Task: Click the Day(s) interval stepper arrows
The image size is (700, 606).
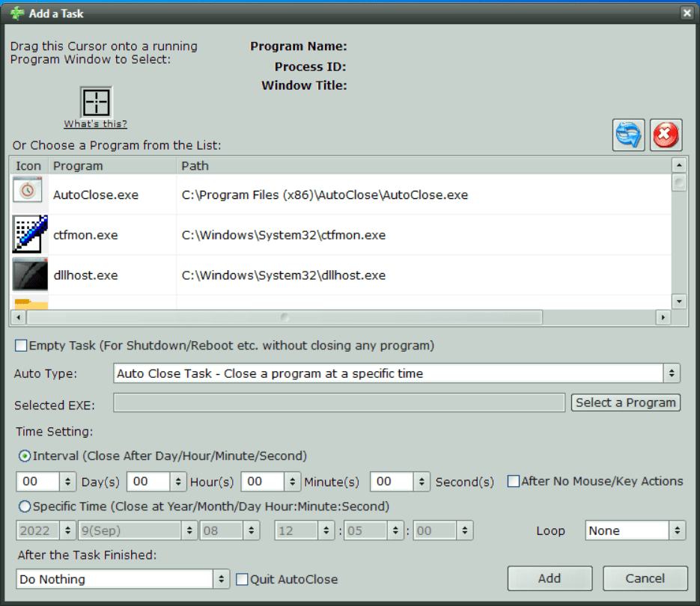Action: [x=67, y=482]
